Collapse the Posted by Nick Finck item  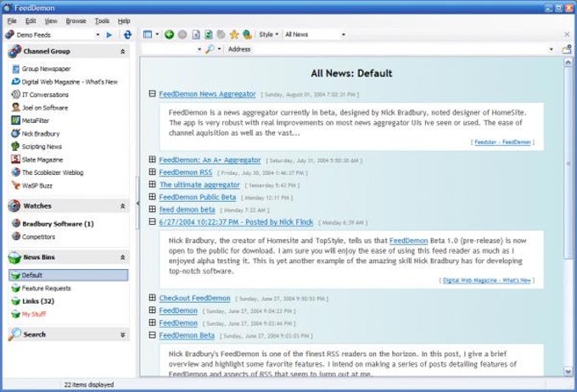(153, 221)
